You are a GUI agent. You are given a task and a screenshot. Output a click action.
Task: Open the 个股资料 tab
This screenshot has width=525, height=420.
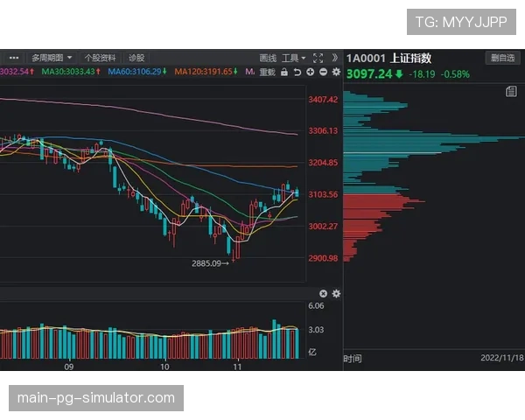pos(100,58)
